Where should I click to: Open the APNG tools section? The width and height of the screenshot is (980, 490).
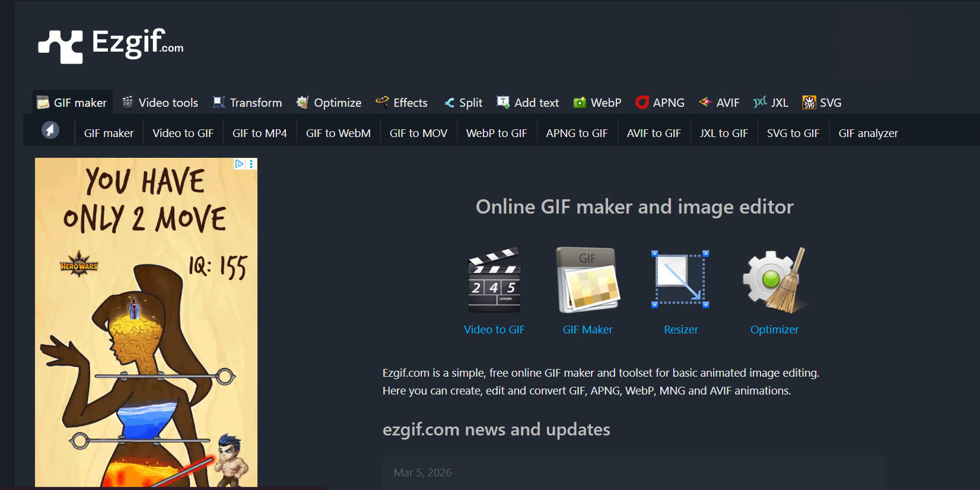pyautogui.click(x=660, y=103)
